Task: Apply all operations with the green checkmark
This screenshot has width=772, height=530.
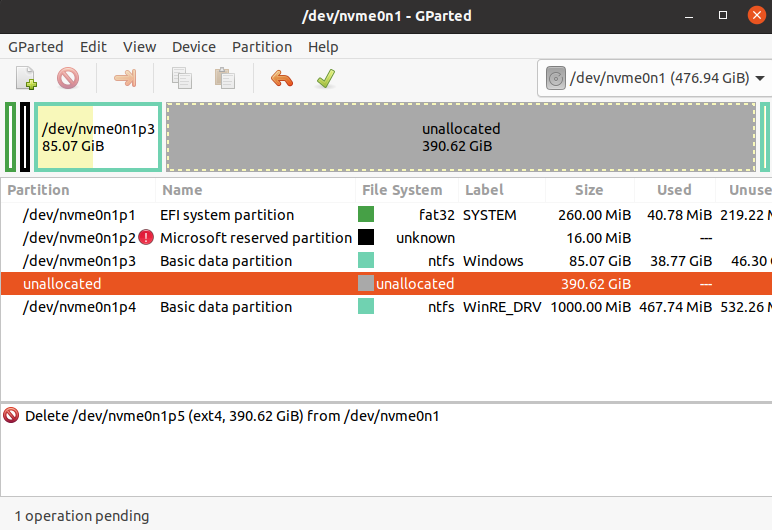Action: (x=325, y=78)
